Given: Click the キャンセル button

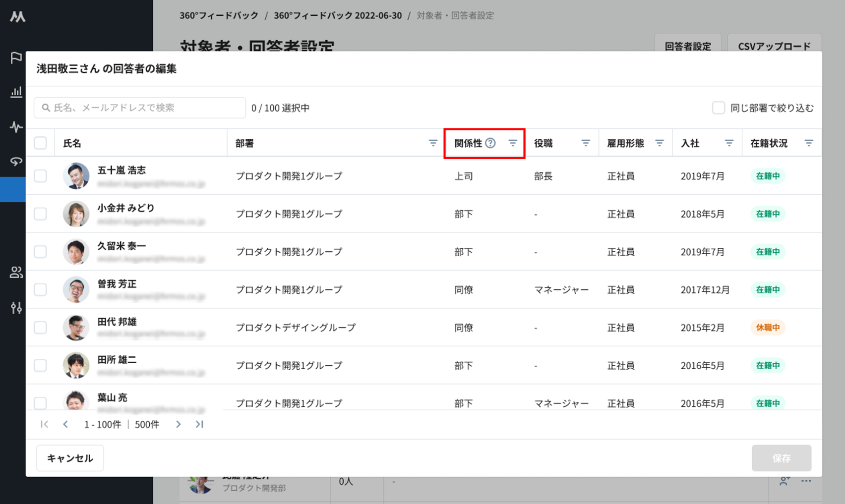Looking at the screenshot, I should (x=70, y=458).
